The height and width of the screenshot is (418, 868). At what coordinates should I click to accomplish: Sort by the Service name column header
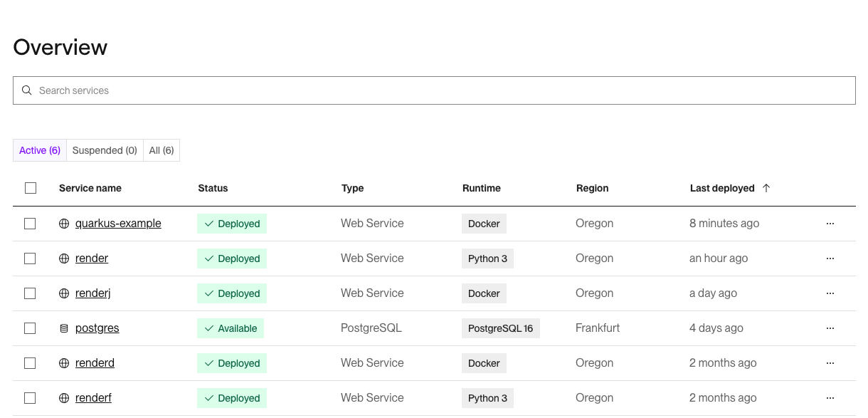pyautogui.click(x=90, y=188)
